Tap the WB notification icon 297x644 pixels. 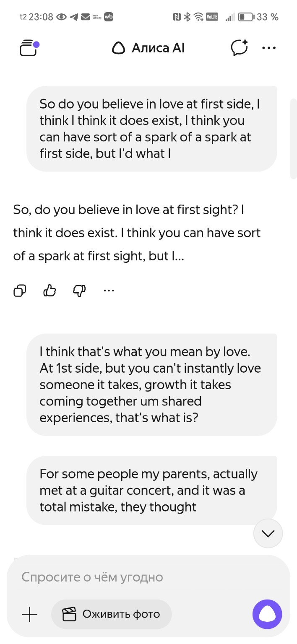coord(109,17)
